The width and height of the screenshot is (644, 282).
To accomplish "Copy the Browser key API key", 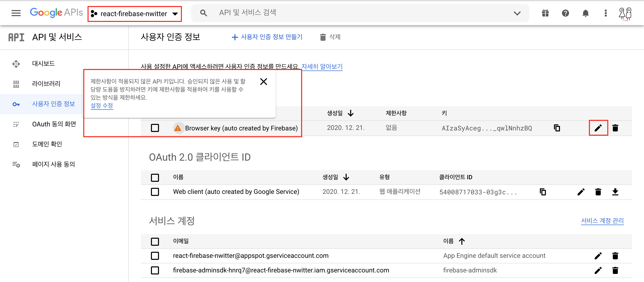I will (x=557, y=128).
